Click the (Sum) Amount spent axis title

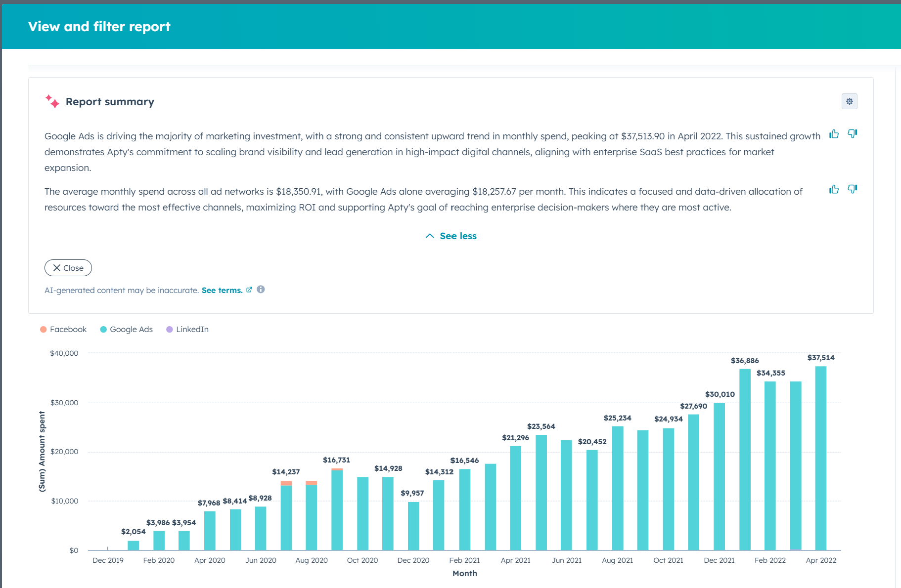42,452
